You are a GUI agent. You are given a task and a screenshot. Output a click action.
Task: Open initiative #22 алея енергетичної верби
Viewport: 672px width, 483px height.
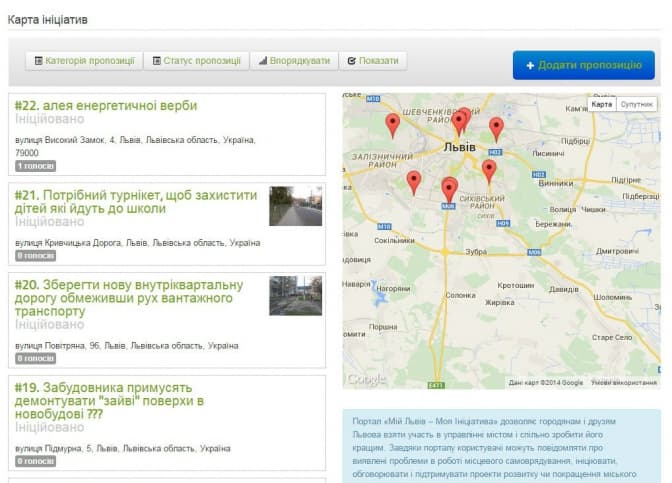tap(106, 105)
